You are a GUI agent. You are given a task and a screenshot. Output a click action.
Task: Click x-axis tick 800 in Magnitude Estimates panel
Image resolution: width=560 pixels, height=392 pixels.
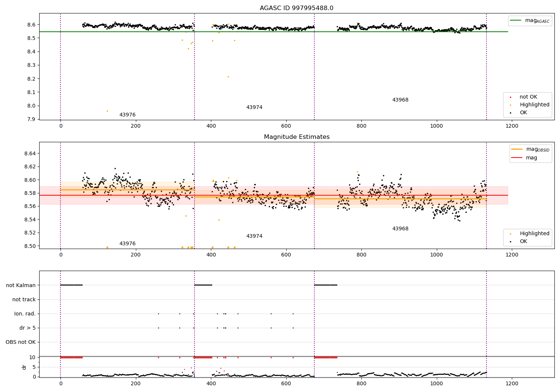pyautogui.click(x=361, y=255)
